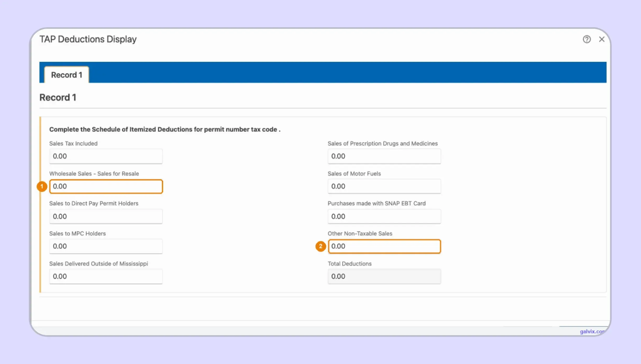Focus Sales of Prescription Drugs and Medicines field
641x364 pixels.
coord(384,156)
